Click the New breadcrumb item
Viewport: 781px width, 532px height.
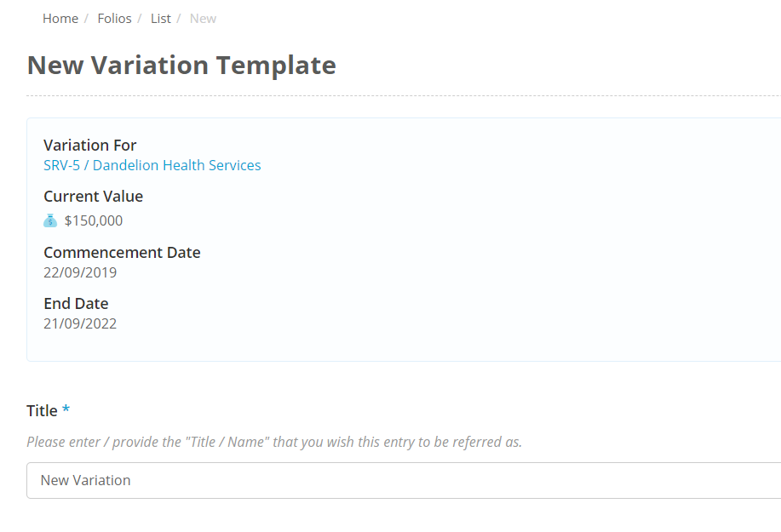pyautogui.click(x=204, y=19)
